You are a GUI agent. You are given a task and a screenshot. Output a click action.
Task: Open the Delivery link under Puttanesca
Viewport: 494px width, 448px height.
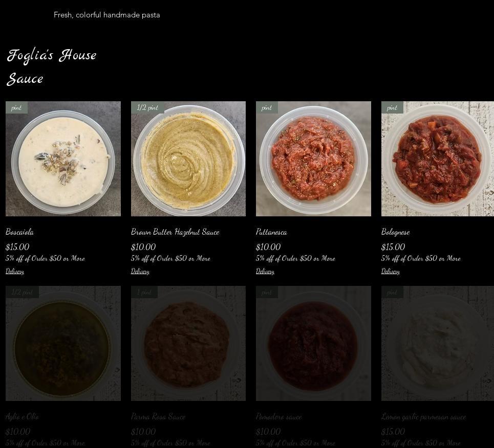coord(265,271)
